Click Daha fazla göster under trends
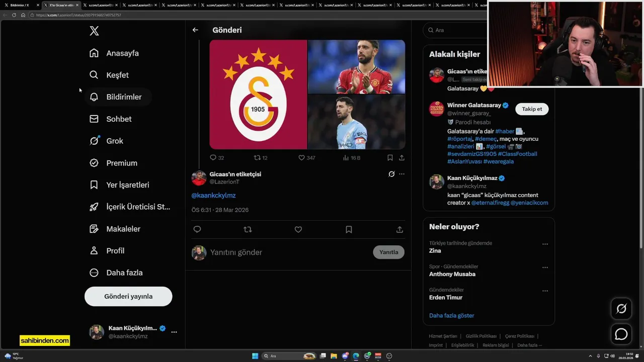The width and height of the screenshot is (644, 362). [x=452, y=315]
